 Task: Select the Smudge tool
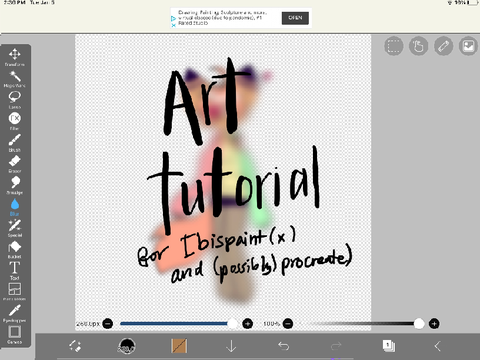pos(15,185)
